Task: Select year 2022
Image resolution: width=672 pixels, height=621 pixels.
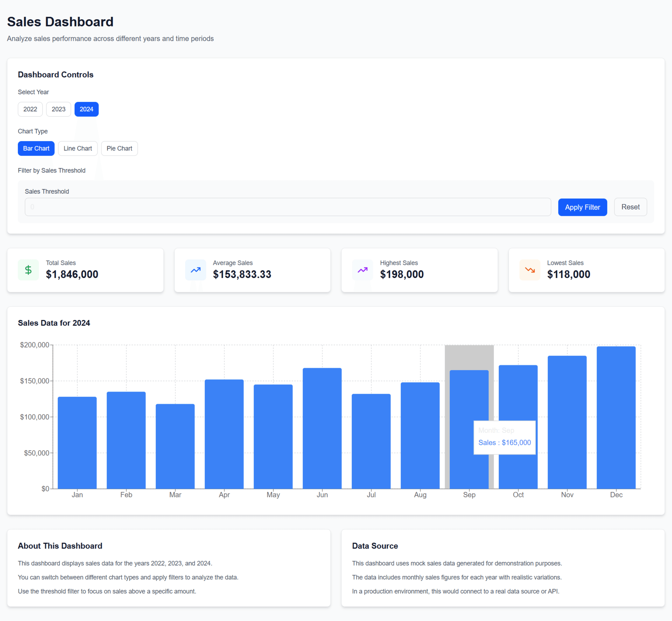Action: (30, 109)
